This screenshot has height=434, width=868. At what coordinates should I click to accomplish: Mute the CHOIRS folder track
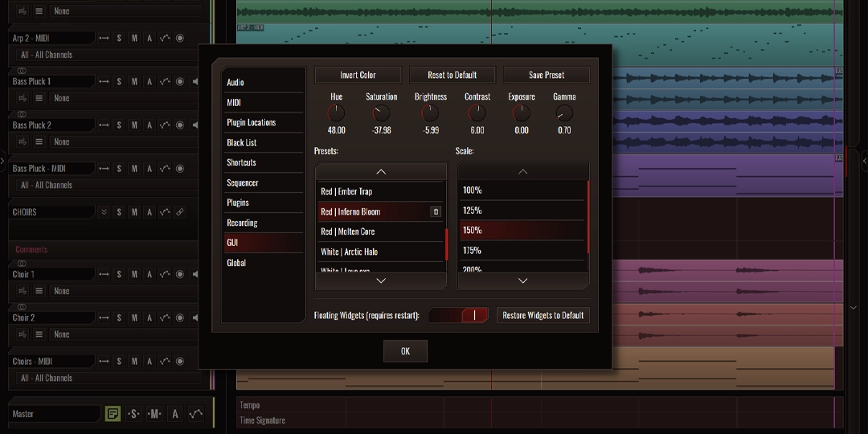click(x=134, y=212)
